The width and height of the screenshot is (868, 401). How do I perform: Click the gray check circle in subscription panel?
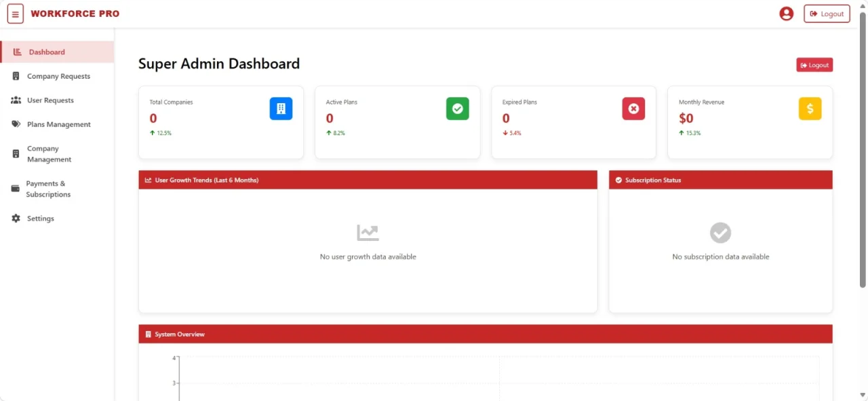(720, 233)
